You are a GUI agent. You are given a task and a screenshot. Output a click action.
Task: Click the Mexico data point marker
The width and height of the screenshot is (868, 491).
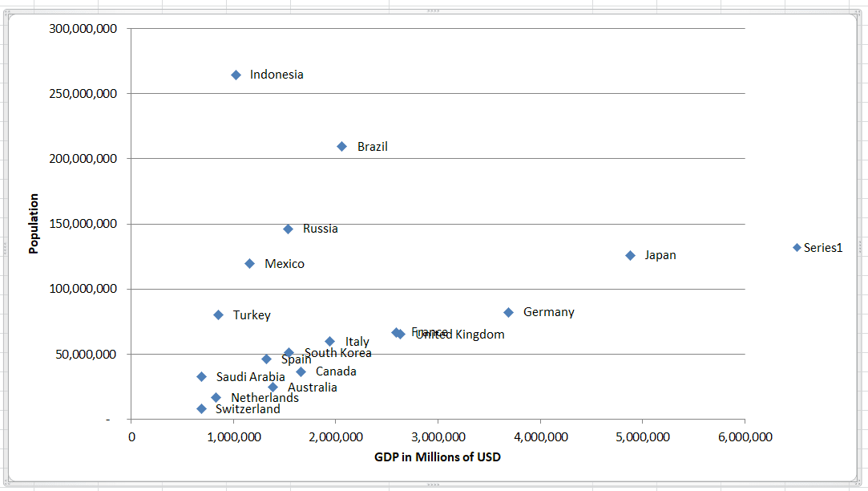249,262
